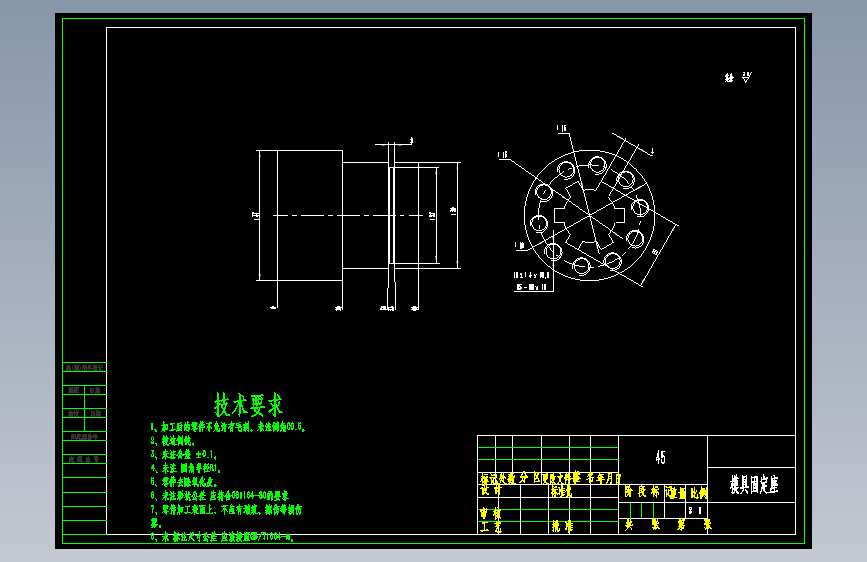Click the 批准 cell in title block

click(x=562, y=527)
